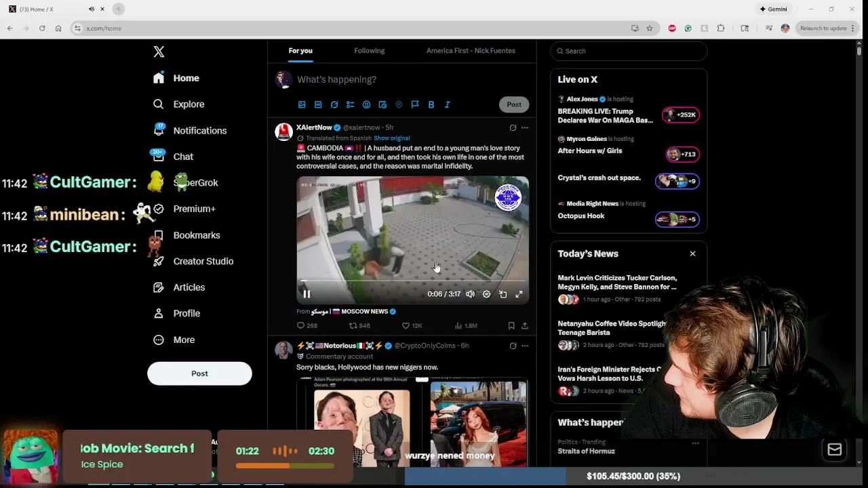
Task: Bookmark the XAlertNow post
Action: coord(511,326)
